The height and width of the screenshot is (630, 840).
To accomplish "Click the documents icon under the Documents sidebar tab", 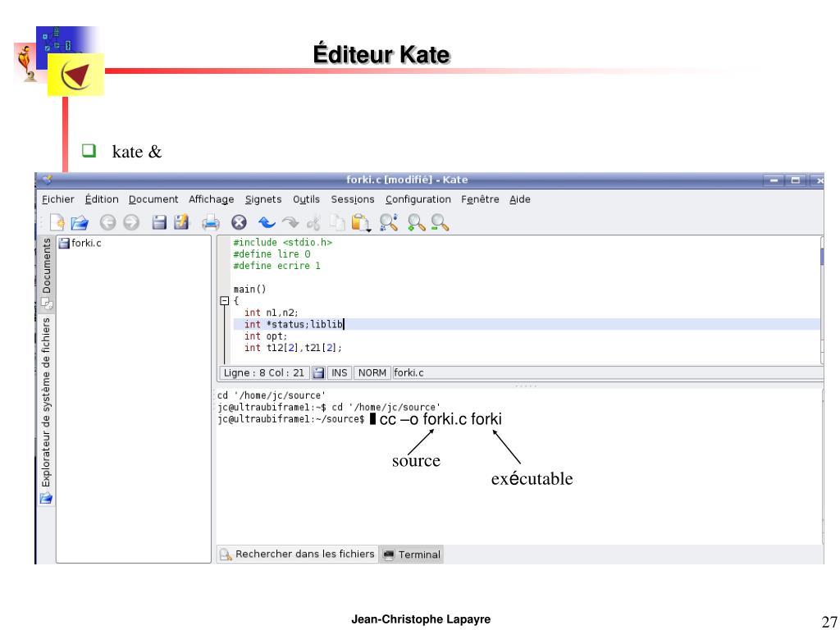I will pyautogui.click(x=47, y=304).
